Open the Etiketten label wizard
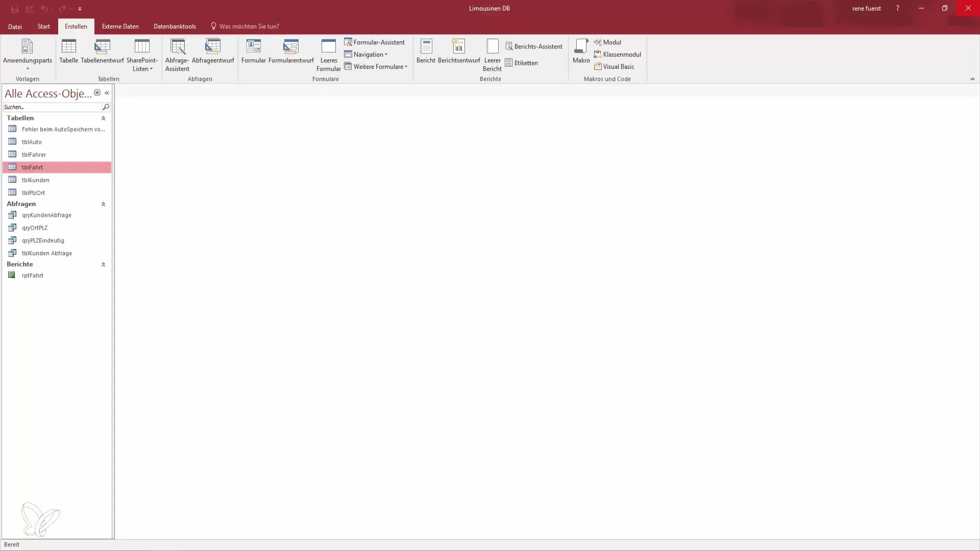 (x=522, y=63)
